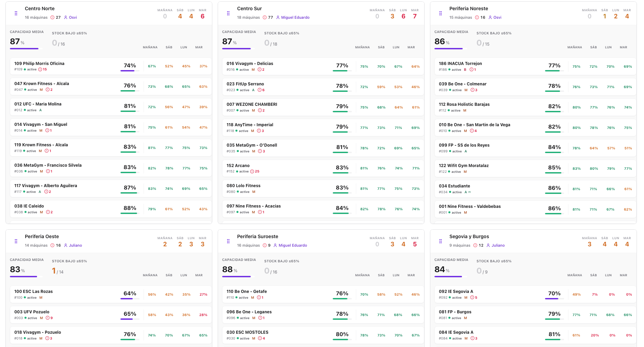
Task: Click the alert icon for 010 Be One San Martin
Action: [x=472, y=131]
